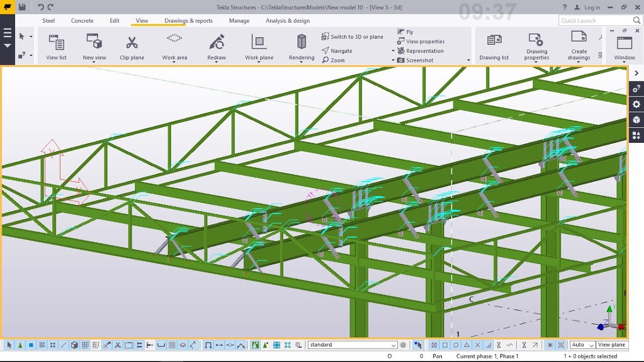
Task: Toggle Snap to centre points circle switch
Action: [x=456, y=345]
